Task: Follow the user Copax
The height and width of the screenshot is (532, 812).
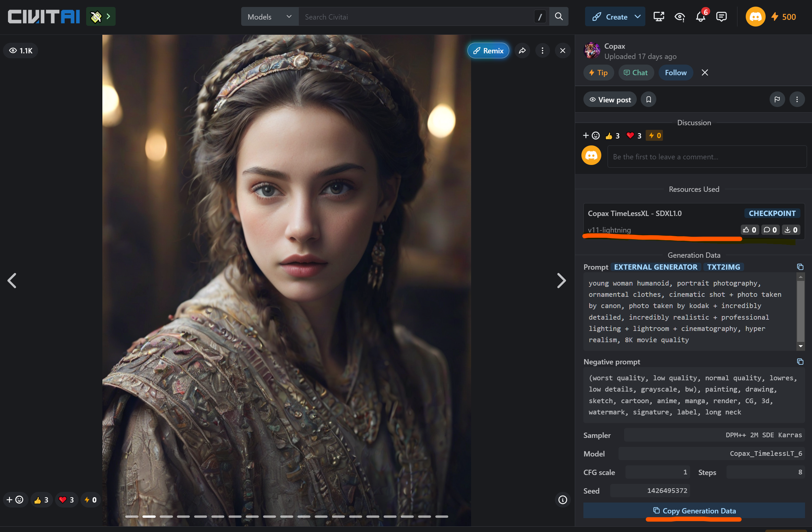Action: pyautogui.click(x=675, y=73)
